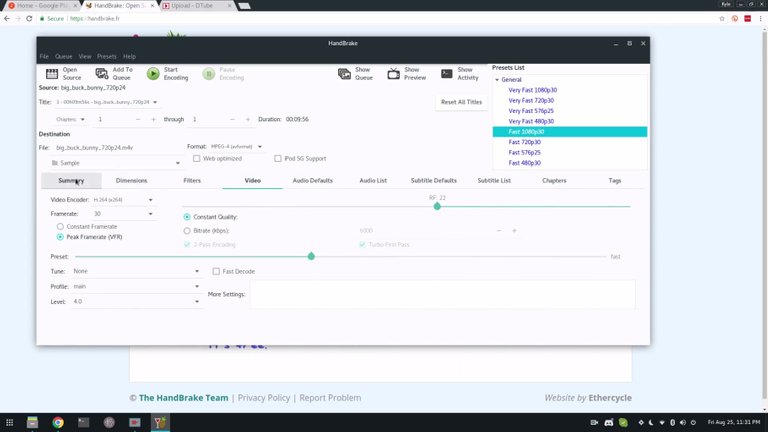Open Chrome from the taskbar

pos(58,422)
